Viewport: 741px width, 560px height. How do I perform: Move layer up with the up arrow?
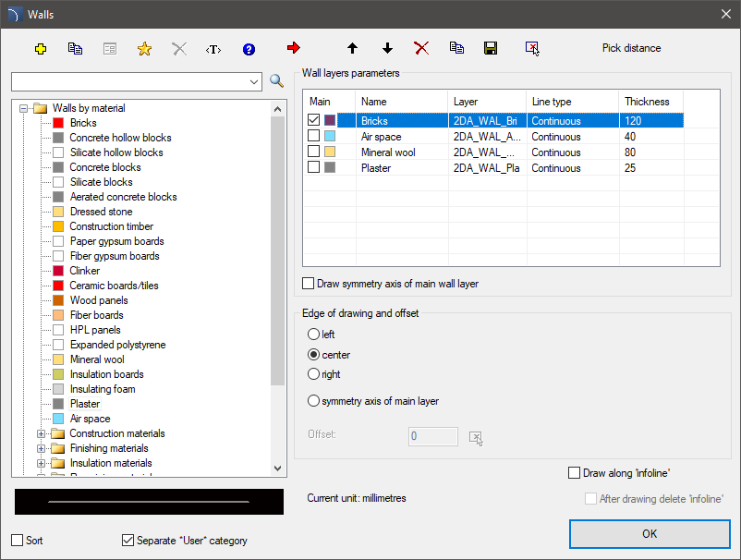click(352, 48)
